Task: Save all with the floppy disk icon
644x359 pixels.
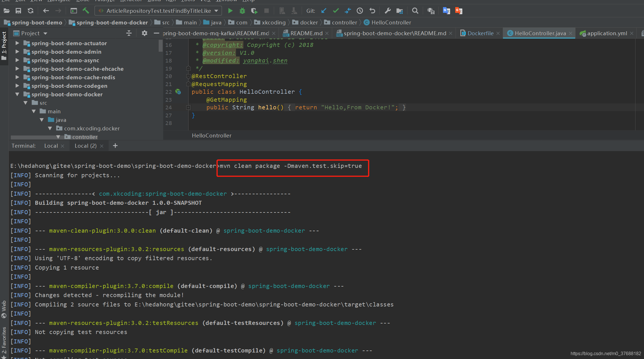Action: [x=18, y=11]
